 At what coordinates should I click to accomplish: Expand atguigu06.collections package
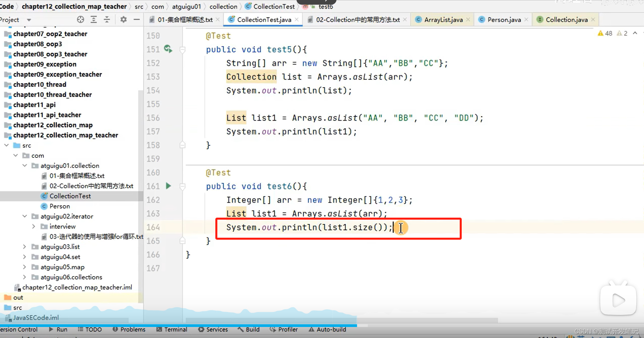(x=25, y=277)
